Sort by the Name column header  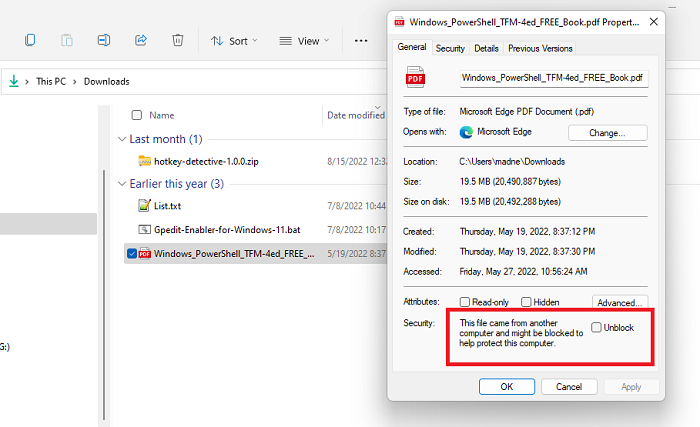pos(162,115)
